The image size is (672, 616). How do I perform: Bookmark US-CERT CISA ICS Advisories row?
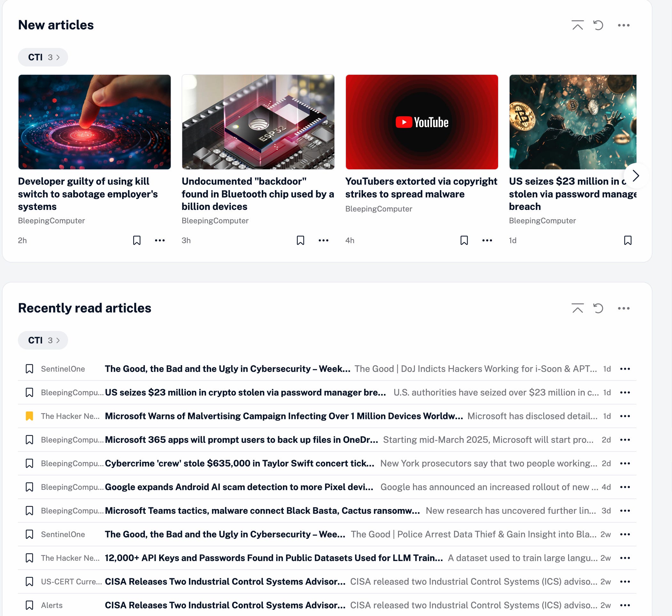pos(29,582)
